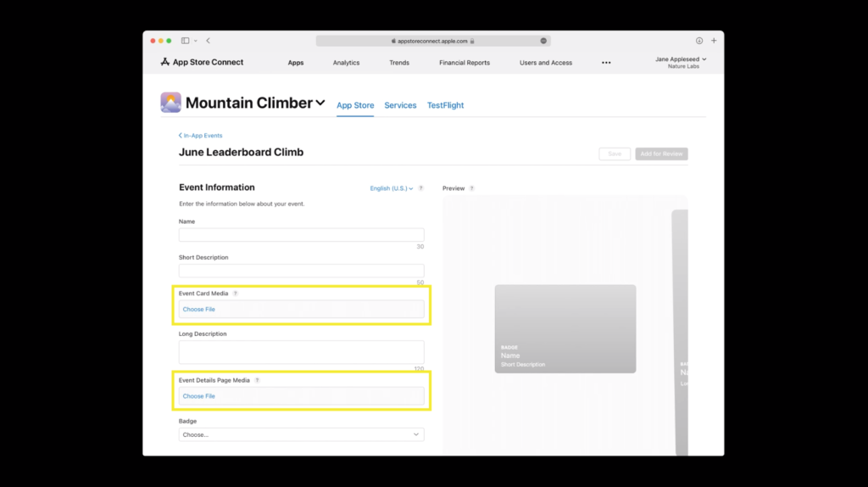Open a new tab with plus icon

(x=714, y=41)
